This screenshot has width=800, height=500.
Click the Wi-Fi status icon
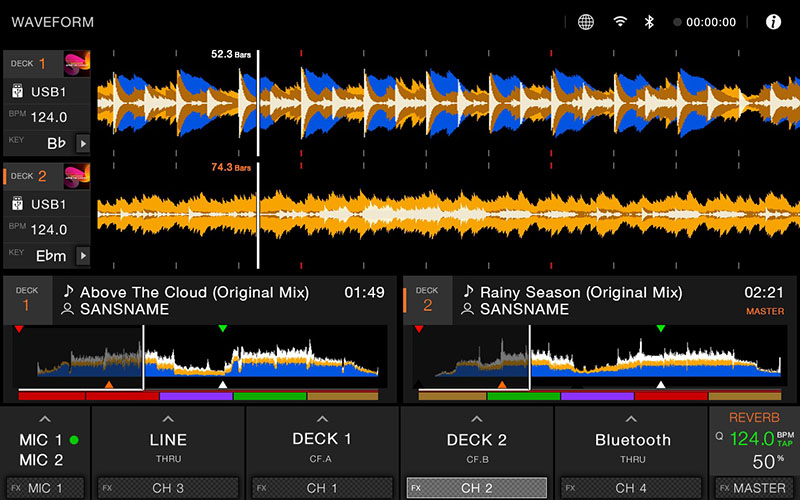pyautogui.click(x=620, y=22)
